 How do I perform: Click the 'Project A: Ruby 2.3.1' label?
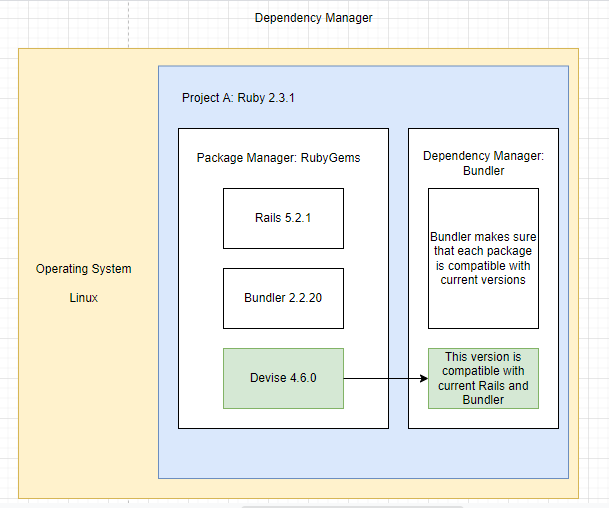click(x=238, y=98)
